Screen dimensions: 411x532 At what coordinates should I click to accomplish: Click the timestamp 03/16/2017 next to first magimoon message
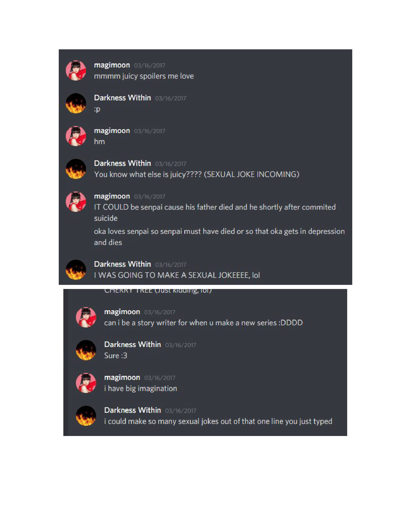click(149, 66)
